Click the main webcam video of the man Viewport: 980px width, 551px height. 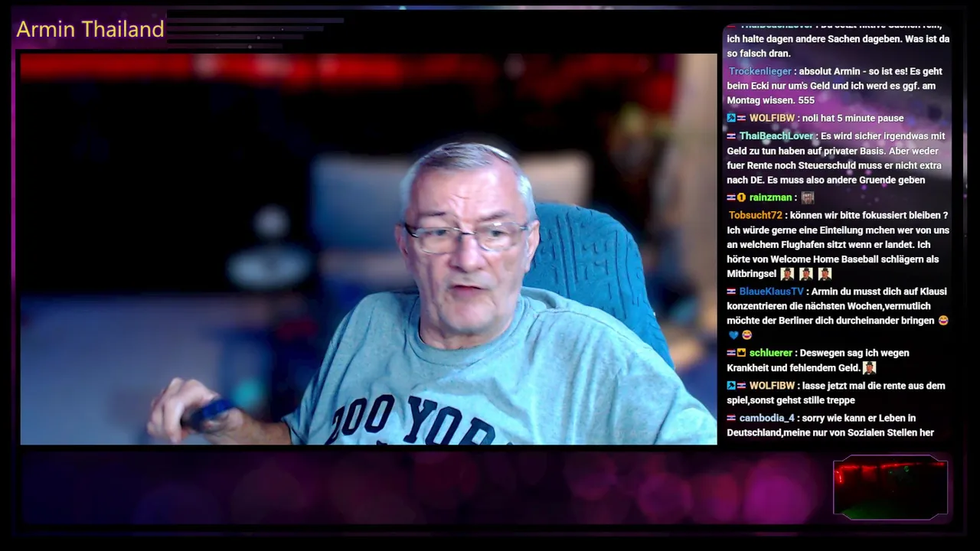tap(368, 249)
